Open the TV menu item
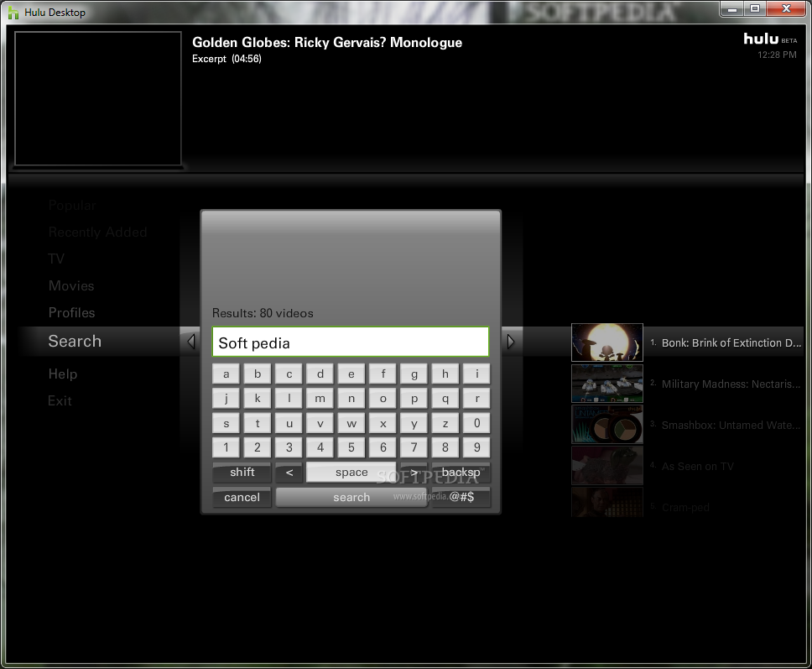812x669 pixels. coord(56,259)
